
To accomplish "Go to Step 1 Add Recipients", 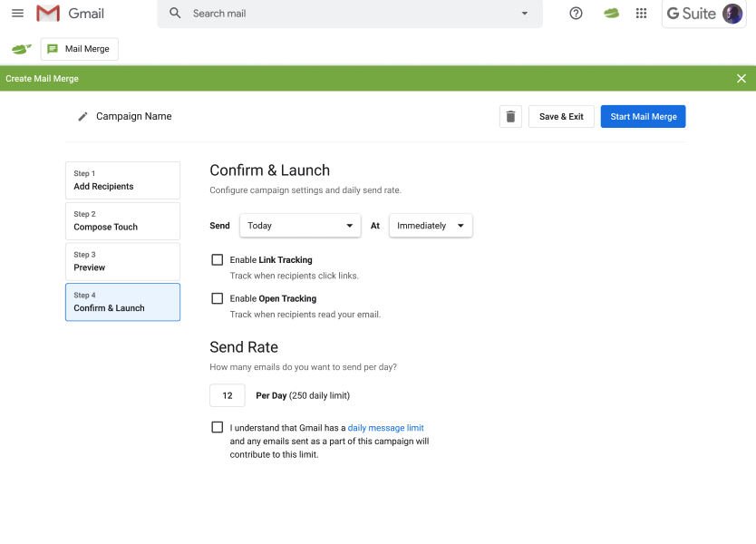I will coord(122,180).
